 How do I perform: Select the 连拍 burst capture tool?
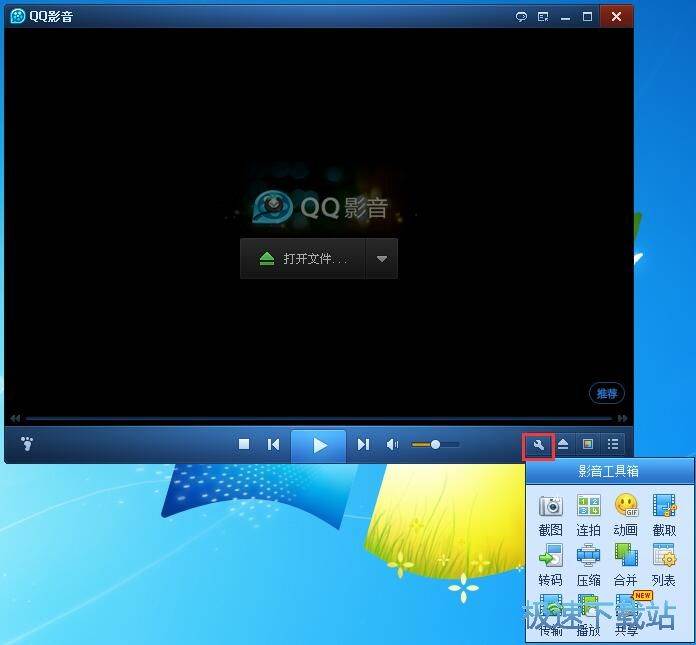point(589,516)
